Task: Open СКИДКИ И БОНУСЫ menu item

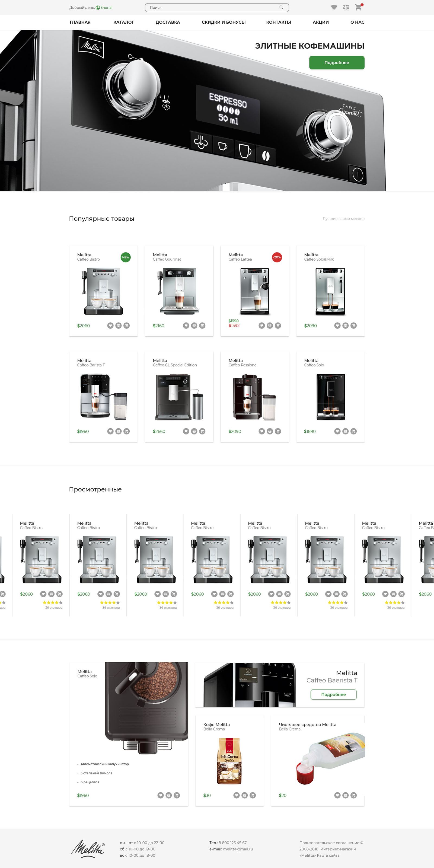Action: 224,22
